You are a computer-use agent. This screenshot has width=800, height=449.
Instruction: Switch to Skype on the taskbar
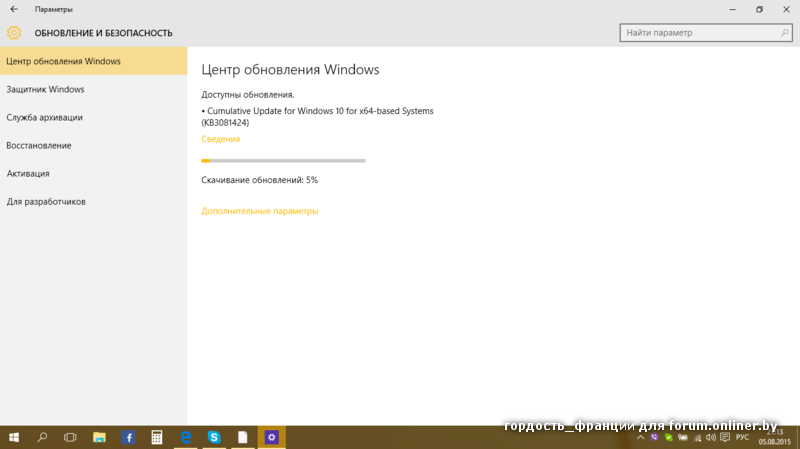pos(214,437)
